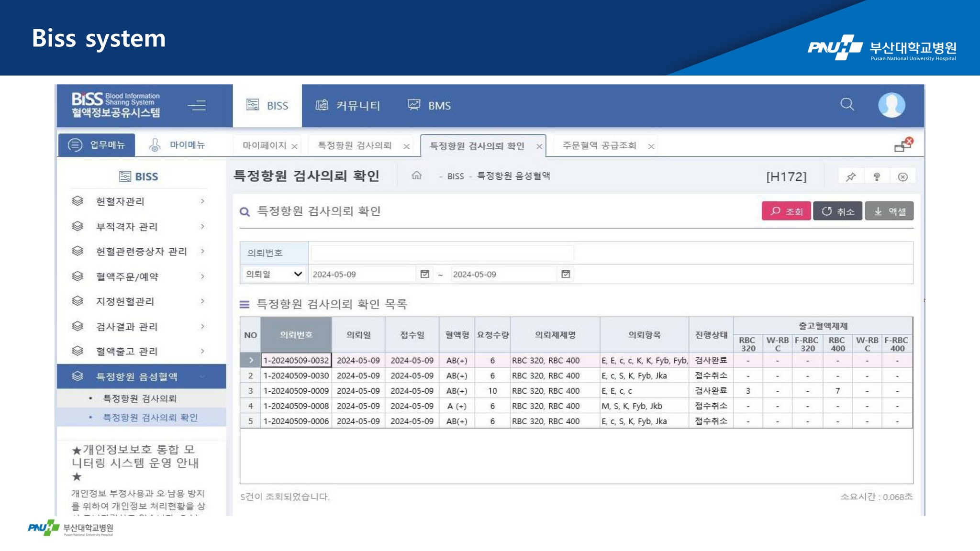Click the 엑셀 download button
The width and height of the screenshot is (980, 551).
889,211
